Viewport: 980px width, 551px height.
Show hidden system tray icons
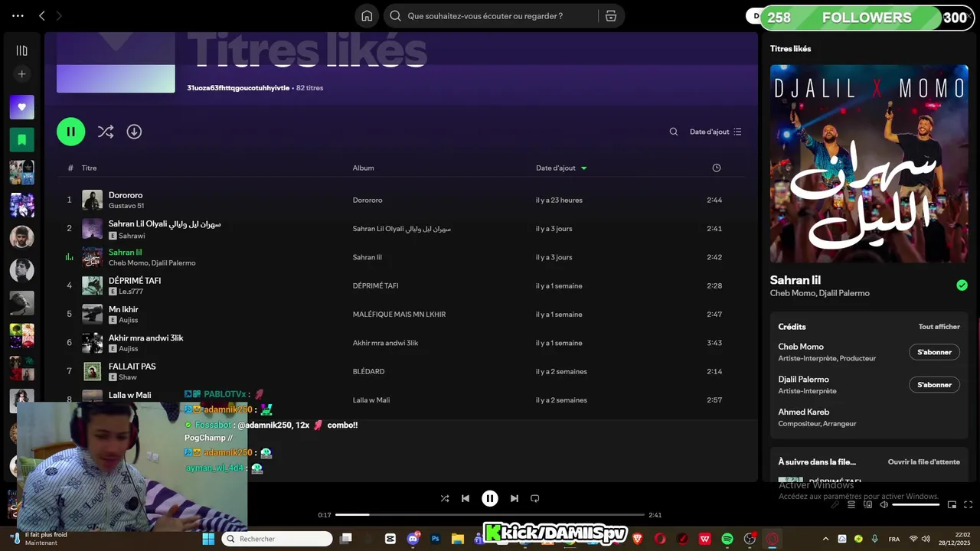tap(825, 539)
